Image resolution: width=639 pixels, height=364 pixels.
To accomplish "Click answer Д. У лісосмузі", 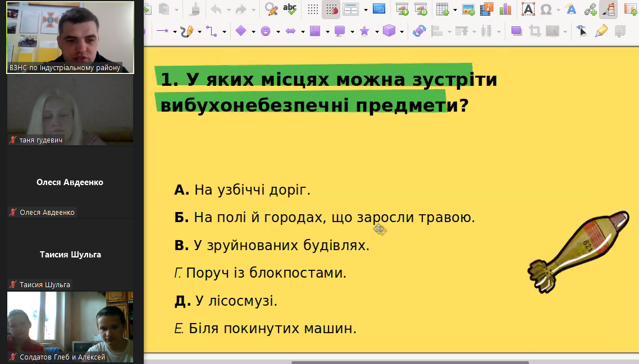I will [226, 301].
